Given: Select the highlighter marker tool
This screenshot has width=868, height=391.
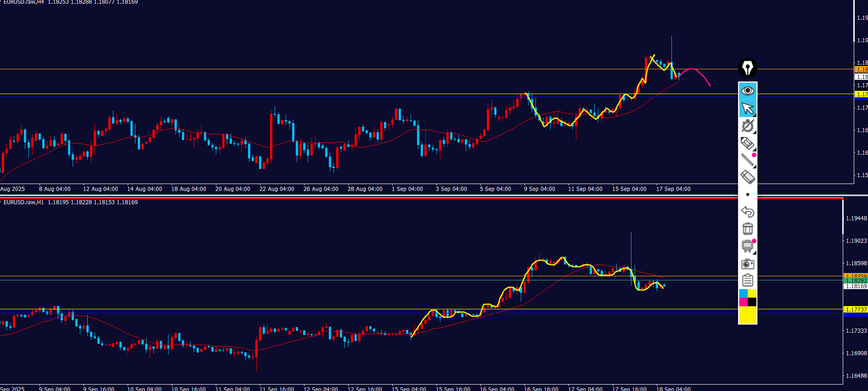Looking at the screenshot, I should click(x=747, y=143).
